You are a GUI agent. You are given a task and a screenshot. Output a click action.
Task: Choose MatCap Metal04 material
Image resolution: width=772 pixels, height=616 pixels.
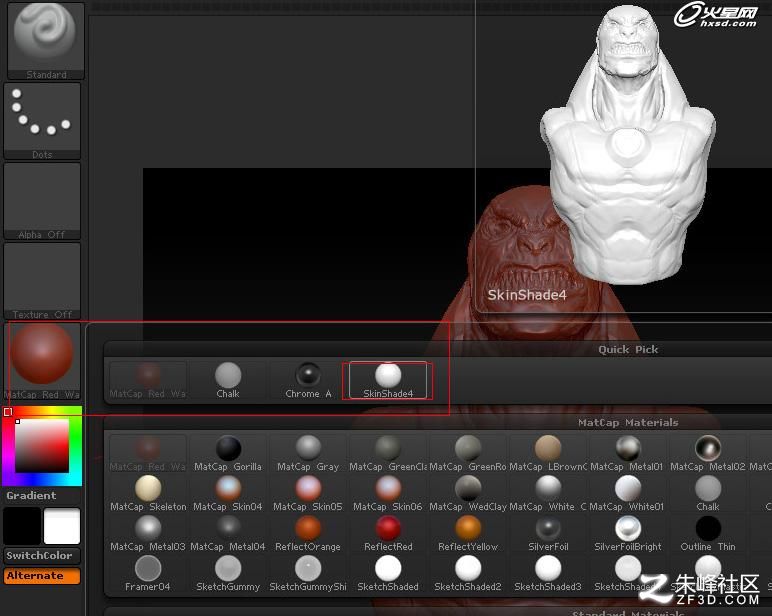(228, 533)
